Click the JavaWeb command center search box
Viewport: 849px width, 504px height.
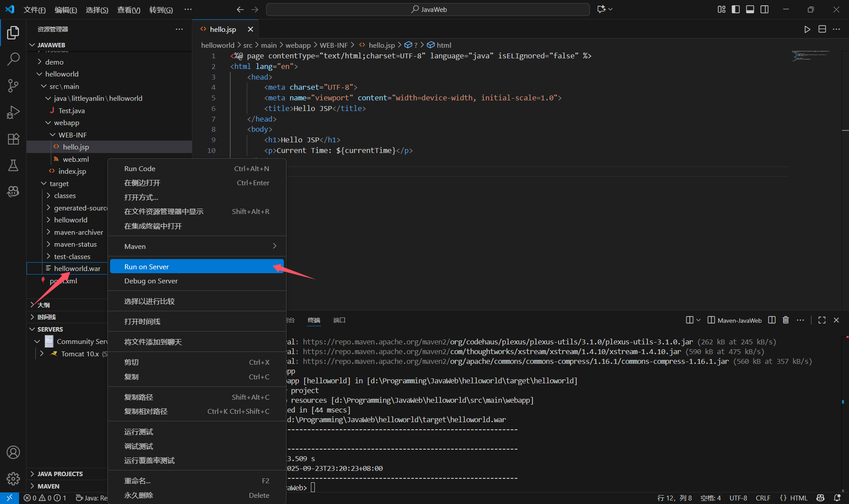tap(428, 9)
